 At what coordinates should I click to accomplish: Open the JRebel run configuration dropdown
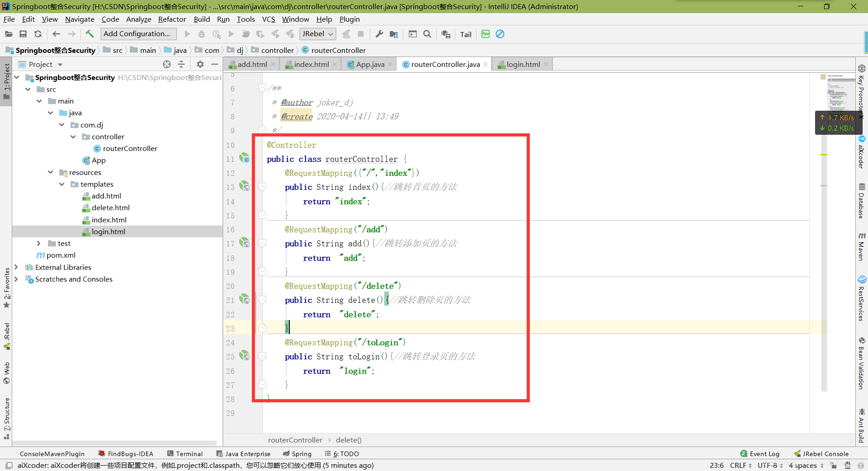pyautogui.click(x=318, y=34)
